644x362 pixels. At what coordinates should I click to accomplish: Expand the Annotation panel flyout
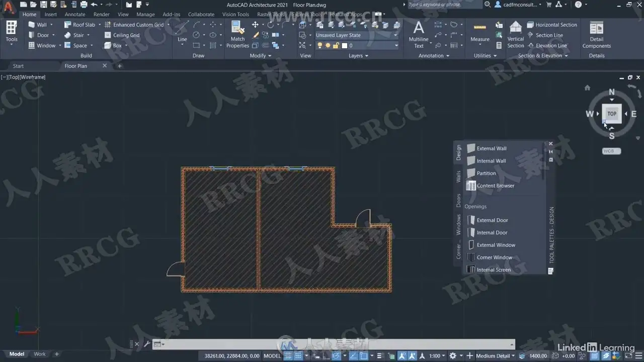point(434,56)
